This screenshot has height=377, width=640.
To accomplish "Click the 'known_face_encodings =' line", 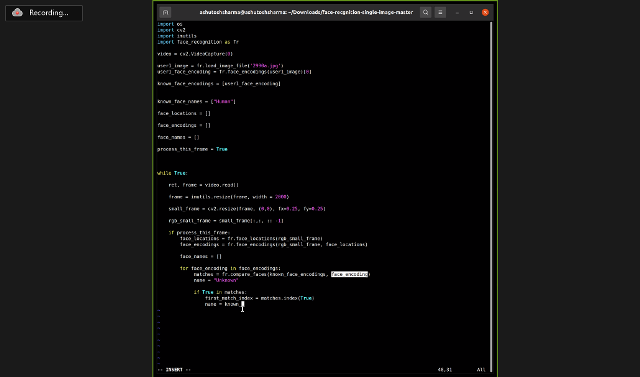I will pyautogui.click(x=219, y=84).
